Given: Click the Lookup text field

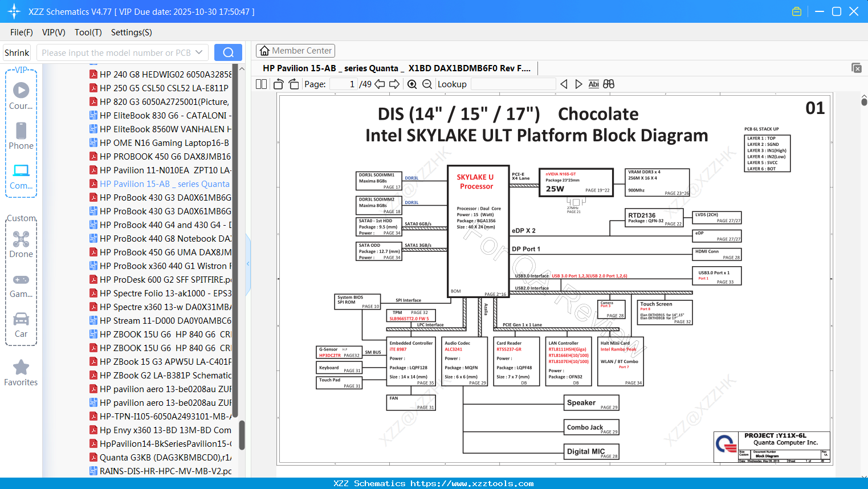Looking at the screenshot, I should tap(513, 84).
